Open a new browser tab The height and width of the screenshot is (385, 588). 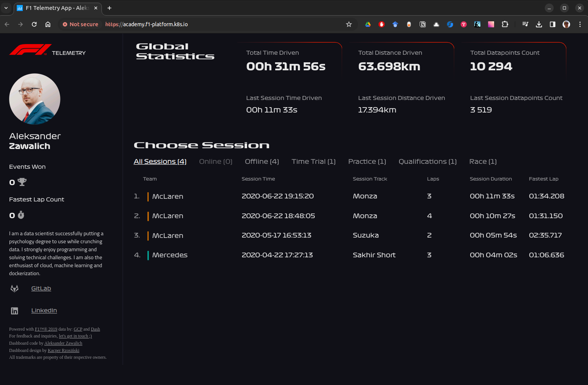[x=109, y=8]
